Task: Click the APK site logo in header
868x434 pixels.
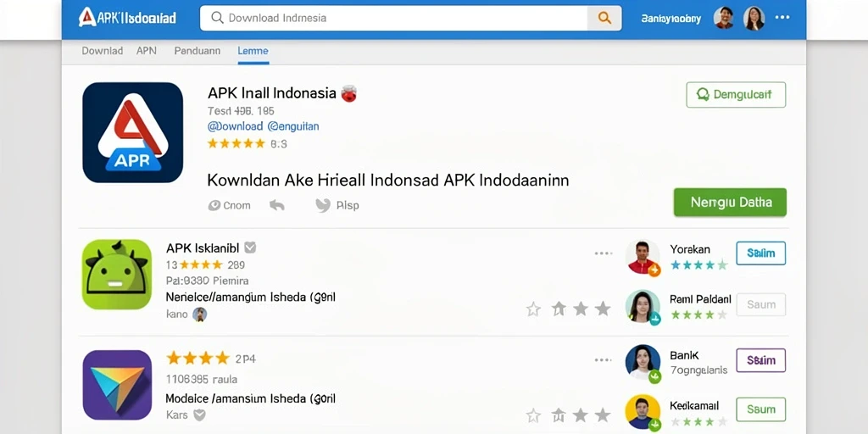Action: coord(127,18)
